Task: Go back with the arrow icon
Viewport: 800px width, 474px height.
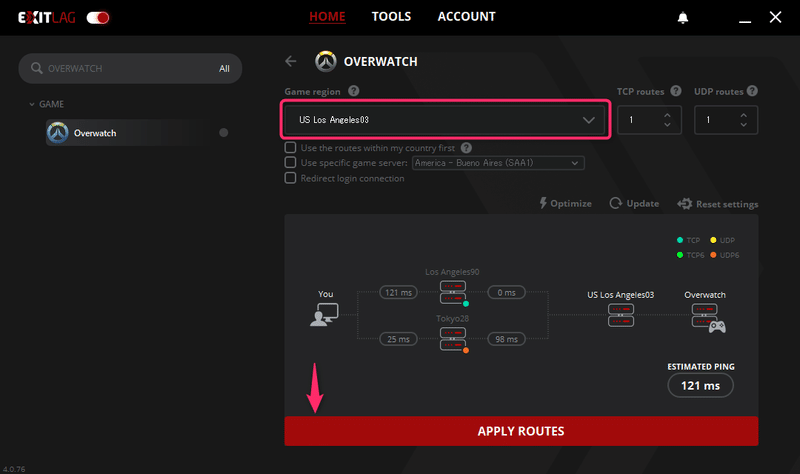Action: point(291,61)
